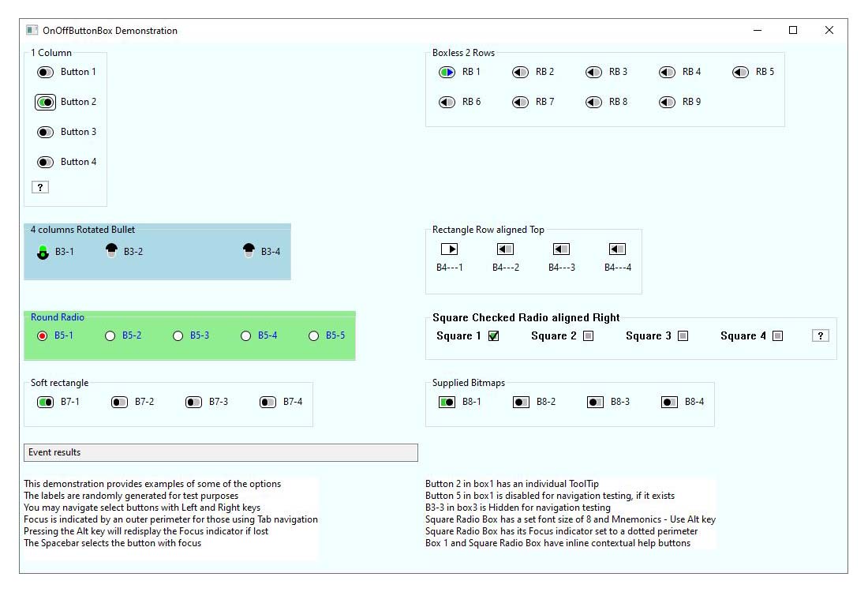
Task: Select bitmap button B8-2
Action: (x=521, y=402)
